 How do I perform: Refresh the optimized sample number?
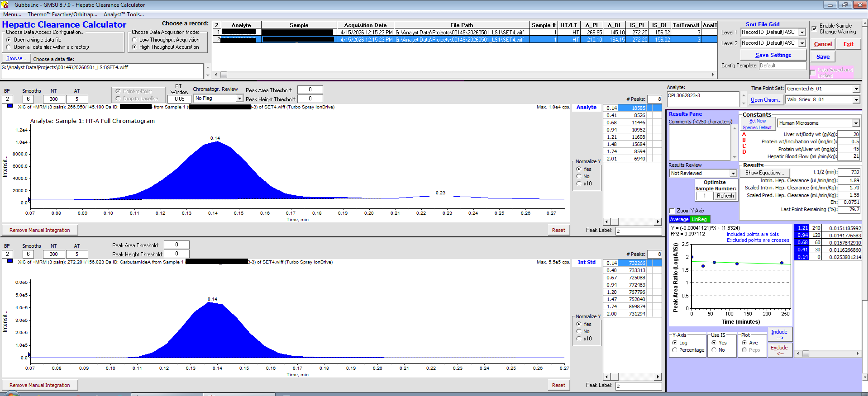point(725,196)
